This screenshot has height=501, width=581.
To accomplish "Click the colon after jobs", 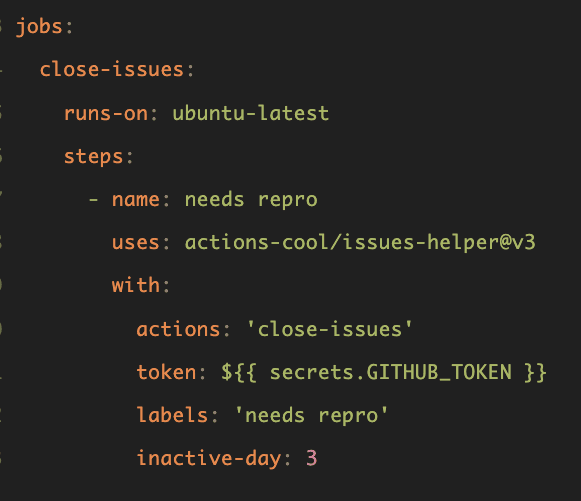I will coord(69,29).
